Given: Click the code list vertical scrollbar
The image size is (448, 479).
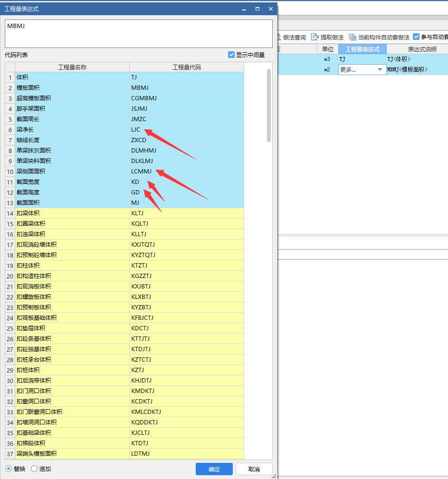Looking at the screenshot, I should coord(269,105).
